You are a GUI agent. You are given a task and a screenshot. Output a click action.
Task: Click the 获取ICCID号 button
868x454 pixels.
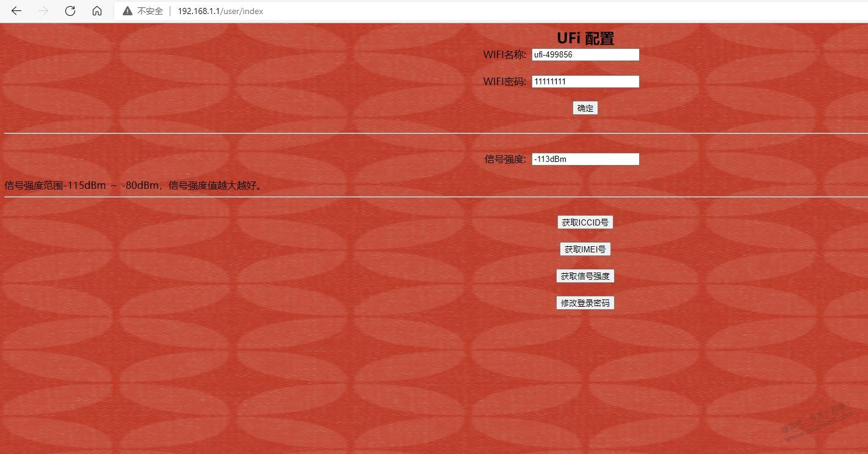[x=585, y=222]
